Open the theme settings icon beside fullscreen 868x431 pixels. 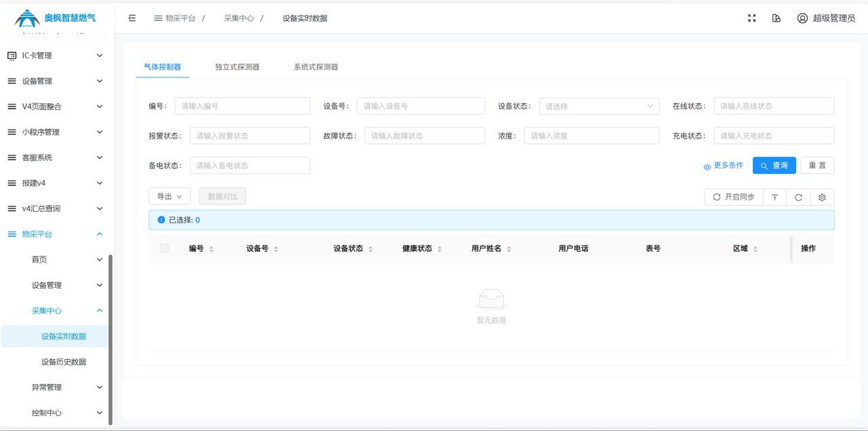[776, 18]
